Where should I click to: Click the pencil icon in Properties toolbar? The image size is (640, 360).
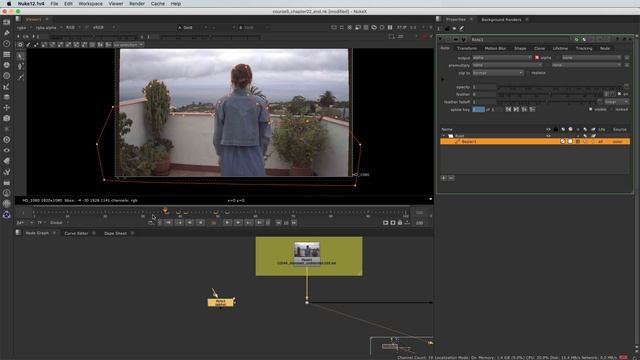[x=462, y=29]
